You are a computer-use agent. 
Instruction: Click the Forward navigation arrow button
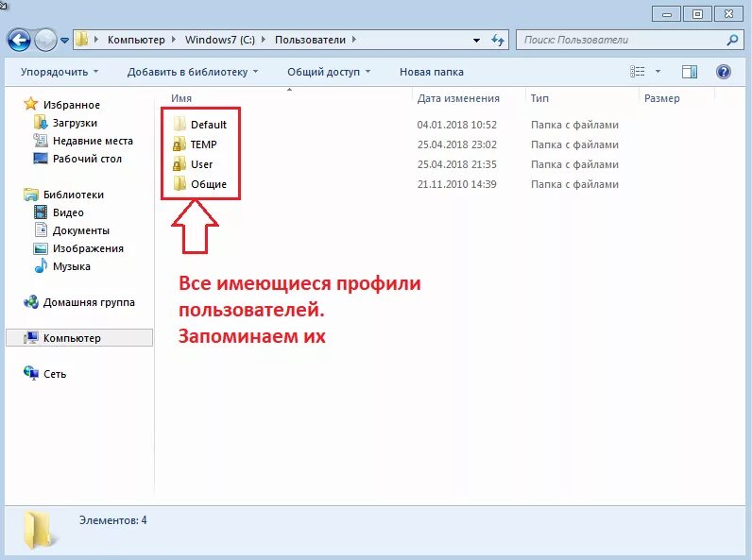pyautogui.click(x=45, y=40)
